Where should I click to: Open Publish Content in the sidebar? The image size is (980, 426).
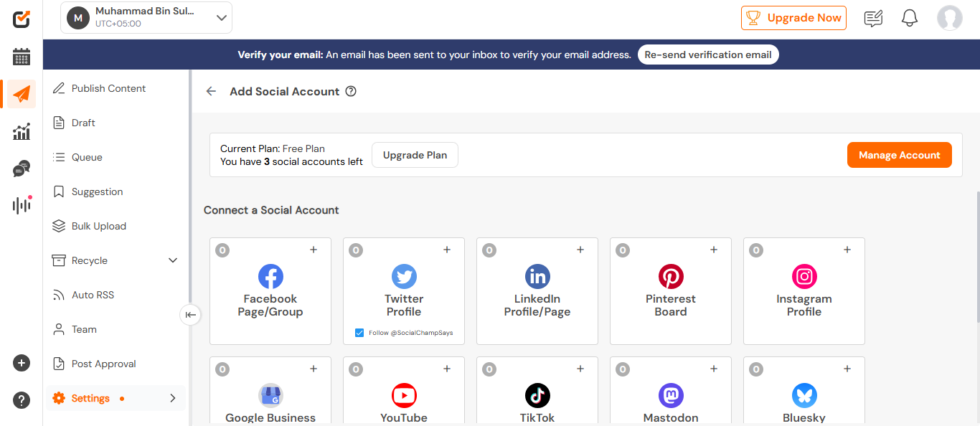[x=108, y=88]
